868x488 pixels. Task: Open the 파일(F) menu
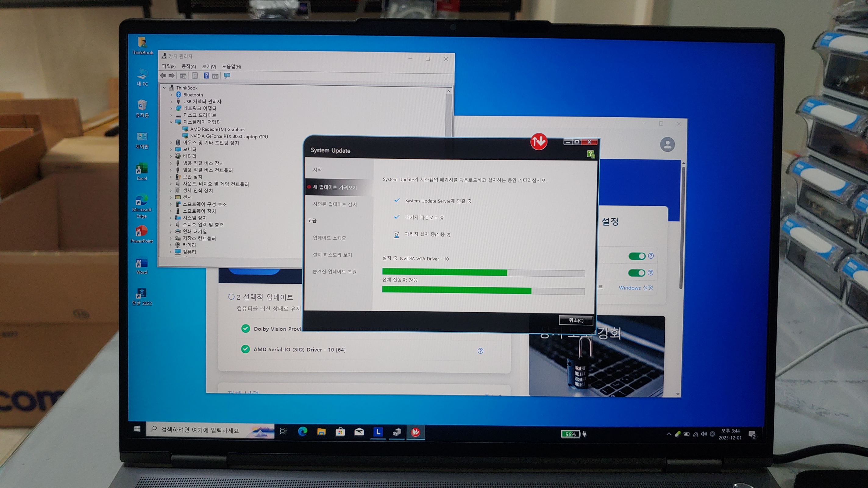[169, 66]
